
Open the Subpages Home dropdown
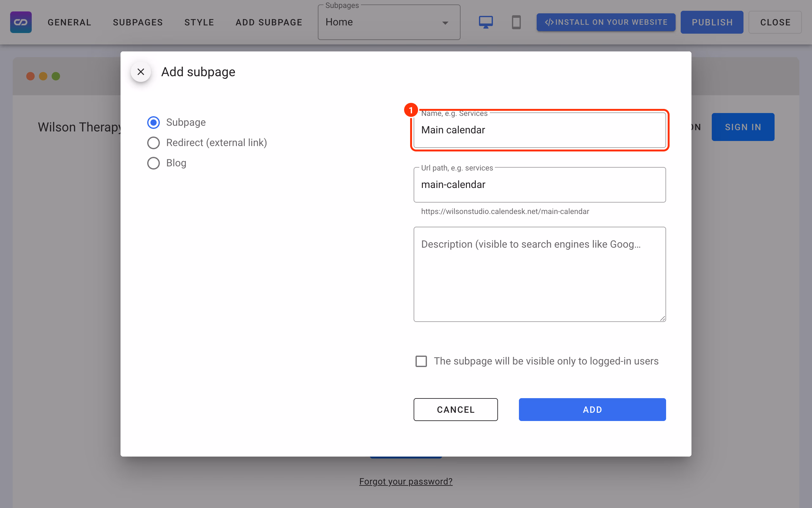point(389,22)
